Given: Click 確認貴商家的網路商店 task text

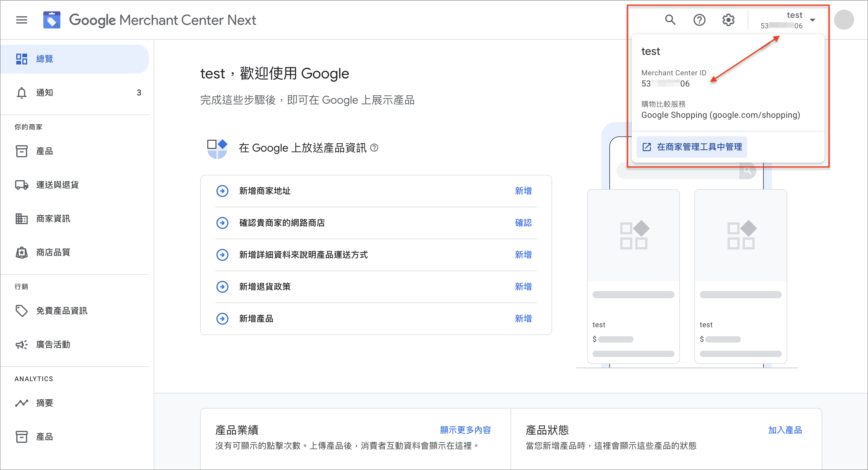Looking at the screenshot, I should 282,223.
